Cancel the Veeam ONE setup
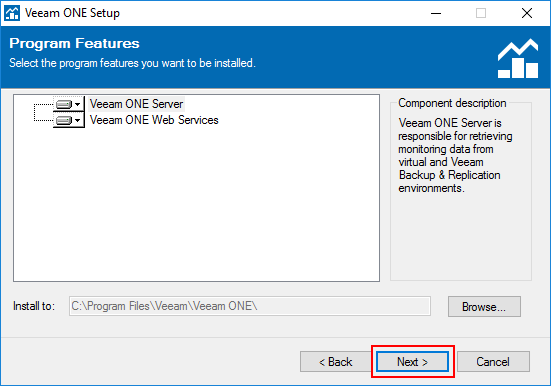 coord(493,361)
